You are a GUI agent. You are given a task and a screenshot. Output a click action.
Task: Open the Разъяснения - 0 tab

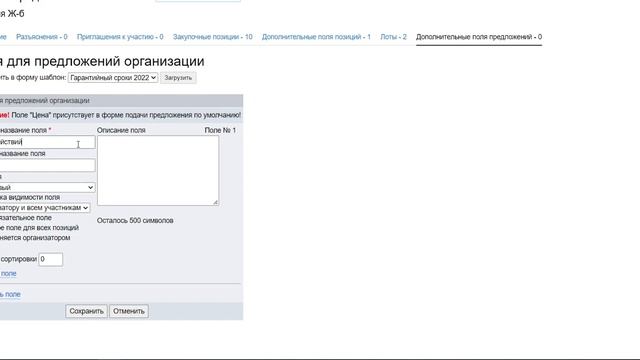click(x=42, y=37)
